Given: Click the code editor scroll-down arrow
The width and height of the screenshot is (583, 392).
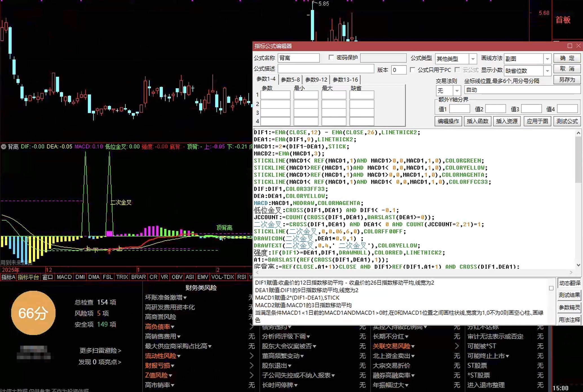Looking at the screenshot, I should pos(578,265).
